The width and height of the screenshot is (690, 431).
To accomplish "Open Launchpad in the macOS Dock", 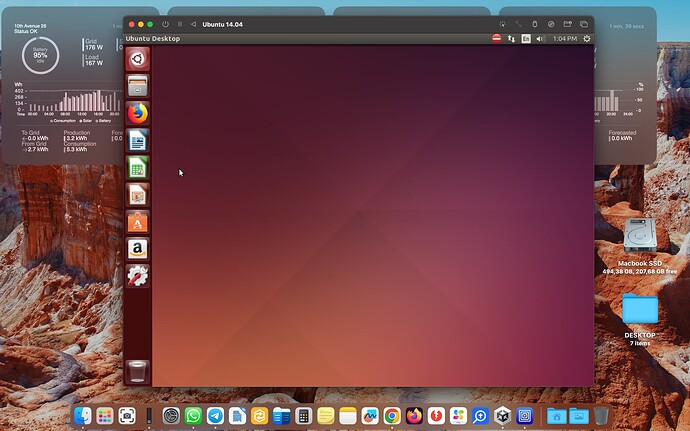I will point(105,416).
